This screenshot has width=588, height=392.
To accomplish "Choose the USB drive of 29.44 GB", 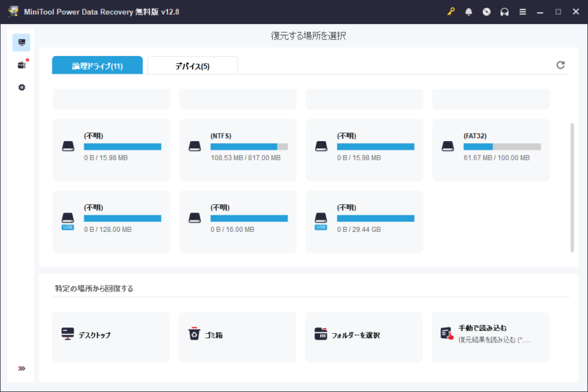I will tap(364, 221).
